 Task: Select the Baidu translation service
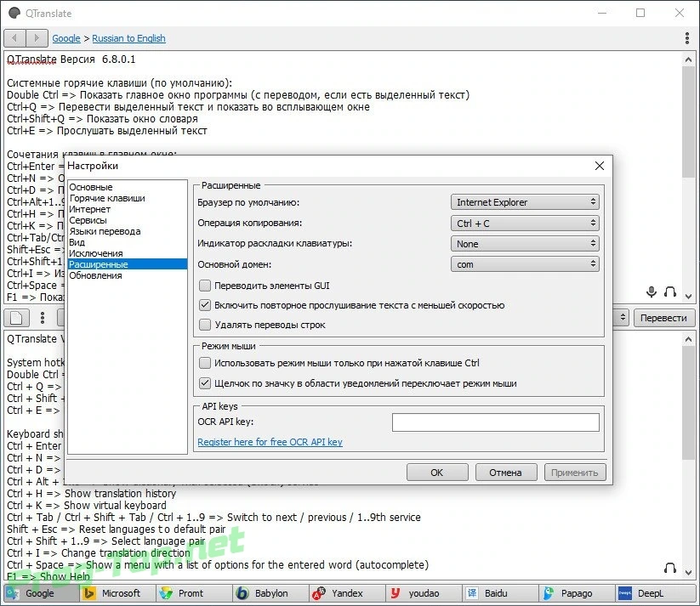click(500, 593)
